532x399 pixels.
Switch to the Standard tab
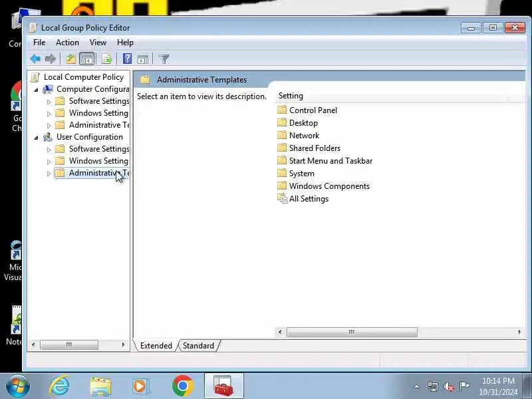click(198, 346)
